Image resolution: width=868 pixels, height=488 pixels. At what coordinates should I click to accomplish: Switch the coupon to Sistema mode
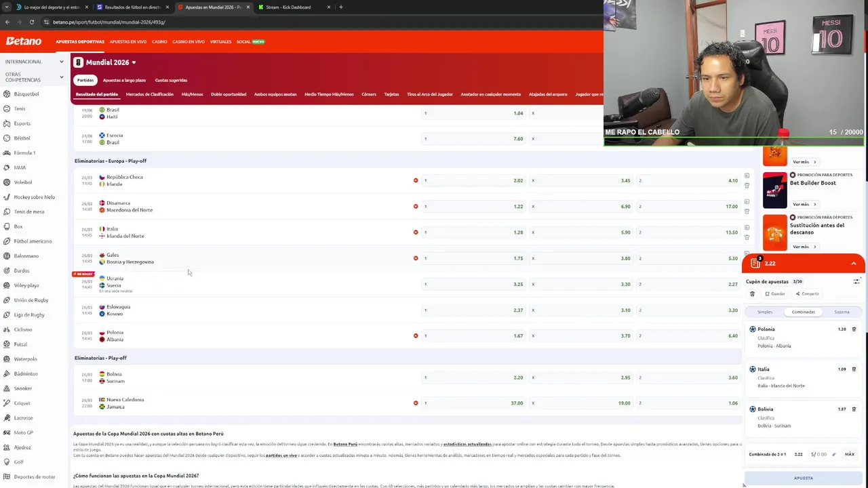coord(842,312)
